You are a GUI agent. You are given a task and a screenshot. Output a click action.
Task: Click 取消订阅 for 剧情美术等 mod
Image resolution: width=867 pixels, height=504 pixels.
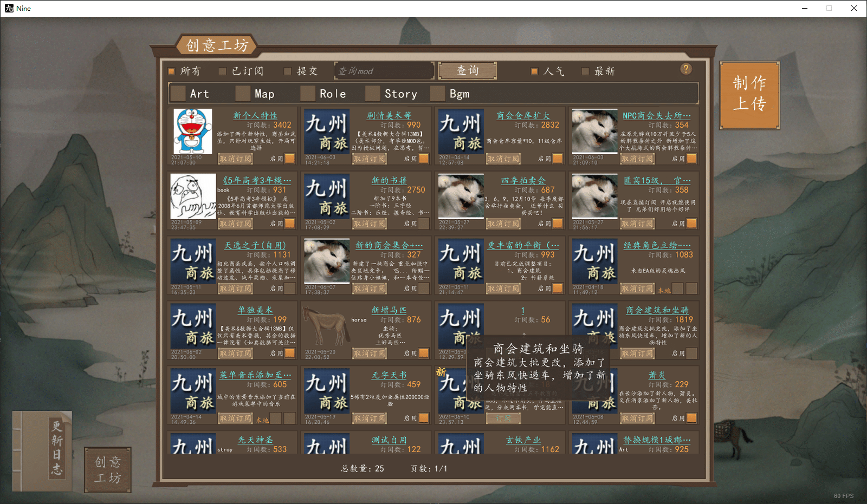tap(370, 159)
